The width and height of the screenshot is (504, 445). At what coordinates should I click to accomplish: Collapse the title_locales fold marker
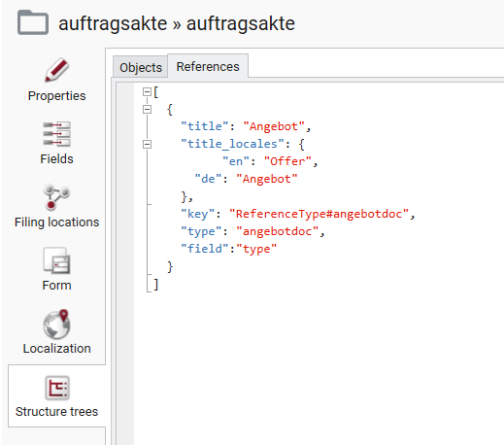pyautogui.click(x=147, y=144)
